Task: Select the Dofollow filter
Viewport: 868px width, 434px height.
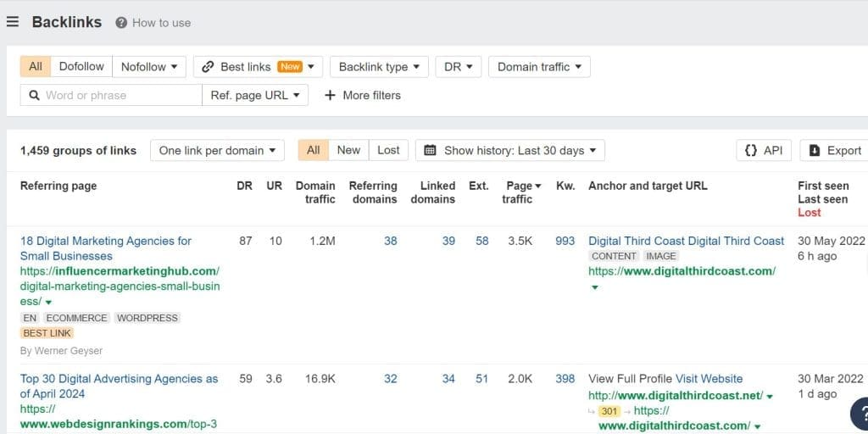Action: [81, 66]
